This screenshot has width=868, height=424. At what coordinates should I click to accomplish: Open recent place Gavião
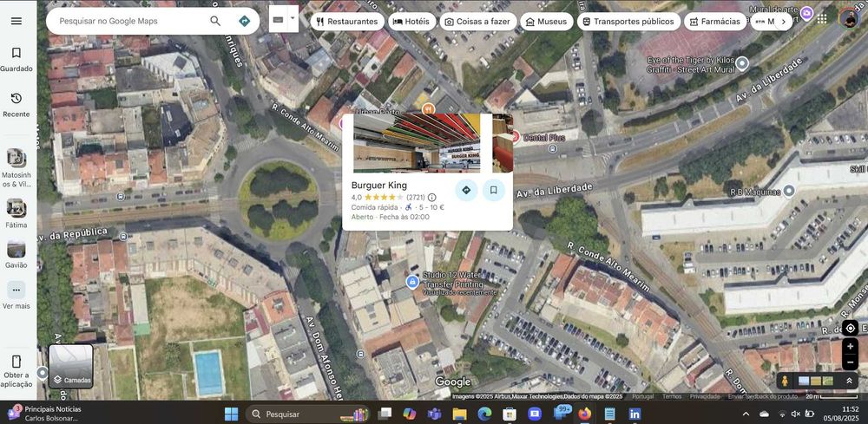pos(16,254)
